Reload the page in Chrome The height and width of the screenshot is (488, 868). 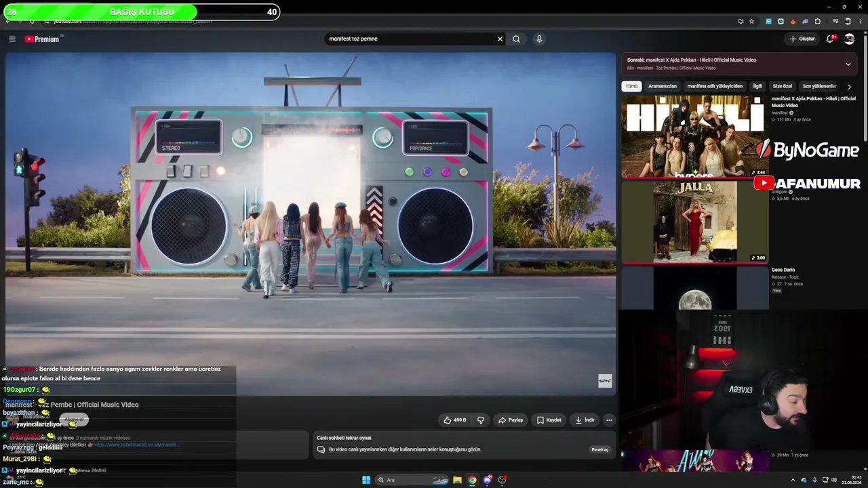tap(32, 21)
